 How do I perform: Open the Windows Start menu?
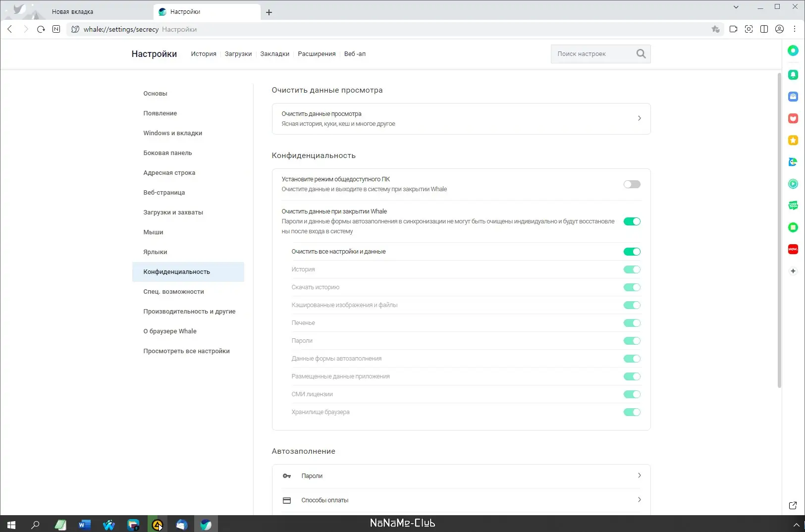tap(11, 524)
